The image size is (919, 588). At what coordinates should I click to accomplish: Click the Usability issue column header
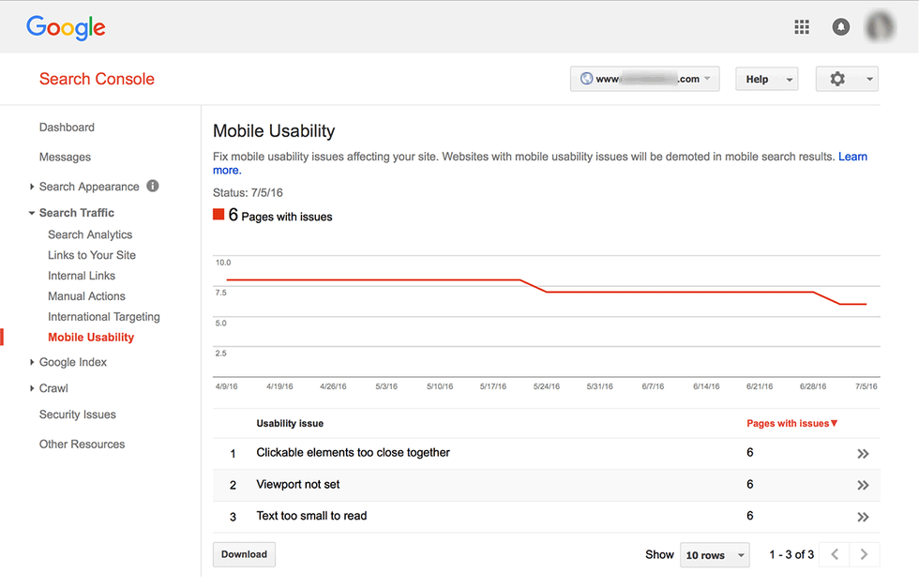point(290,423)
